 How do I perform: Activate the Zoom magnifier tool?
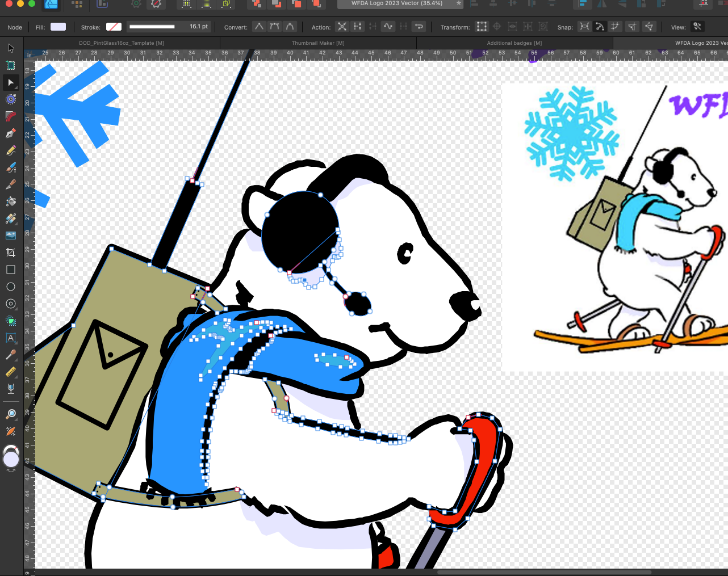click(x=10, y=414)
